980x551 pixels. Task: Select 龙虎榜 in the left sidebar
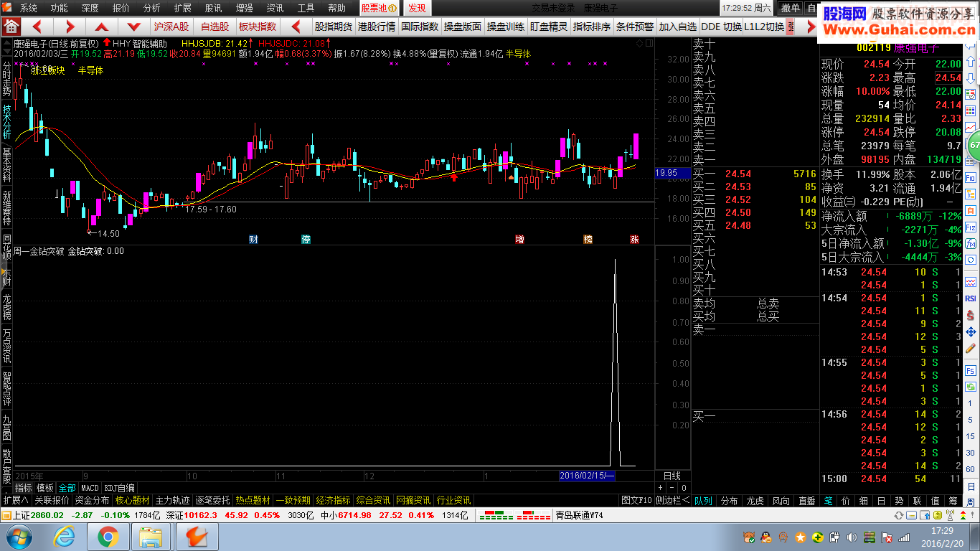6,306
